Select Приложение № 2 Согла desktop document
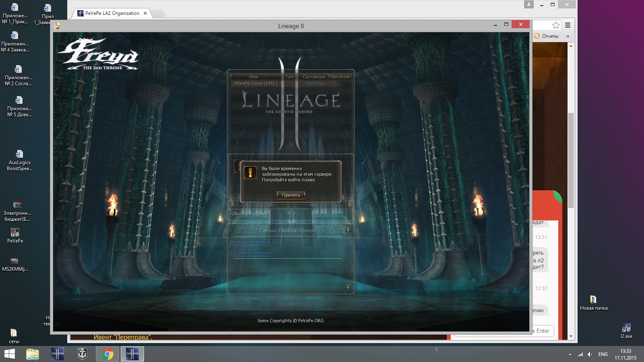This screenshot has height=362, width=644. coord(18,76)
